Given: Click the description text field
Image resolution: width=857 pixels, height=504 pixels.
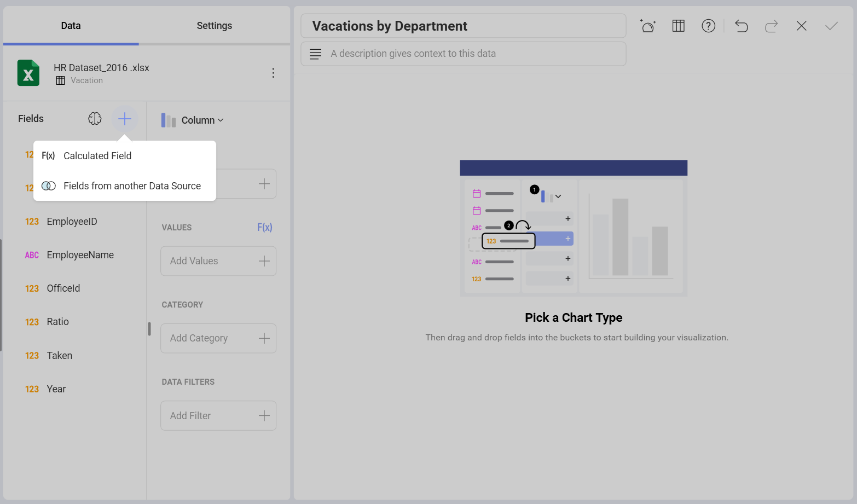Looking at the screenshot, I should (x=464, y=54).
